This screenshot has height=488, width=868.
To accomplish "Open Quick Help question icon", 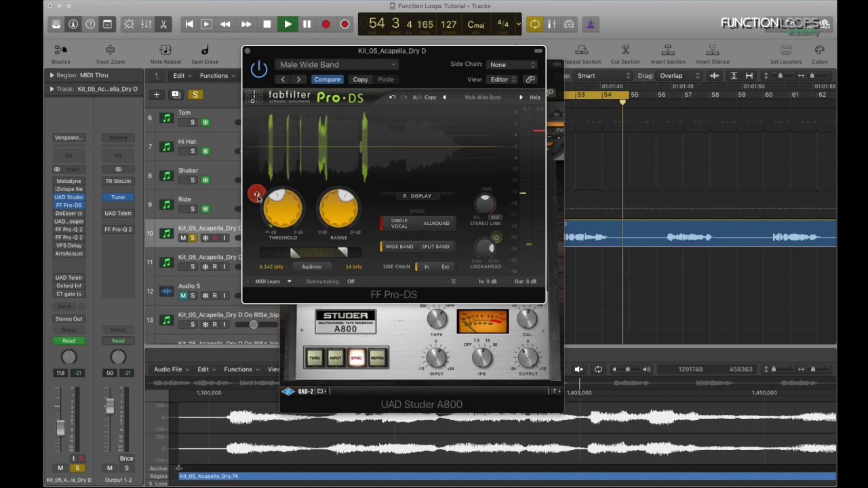I will point(90,24).
